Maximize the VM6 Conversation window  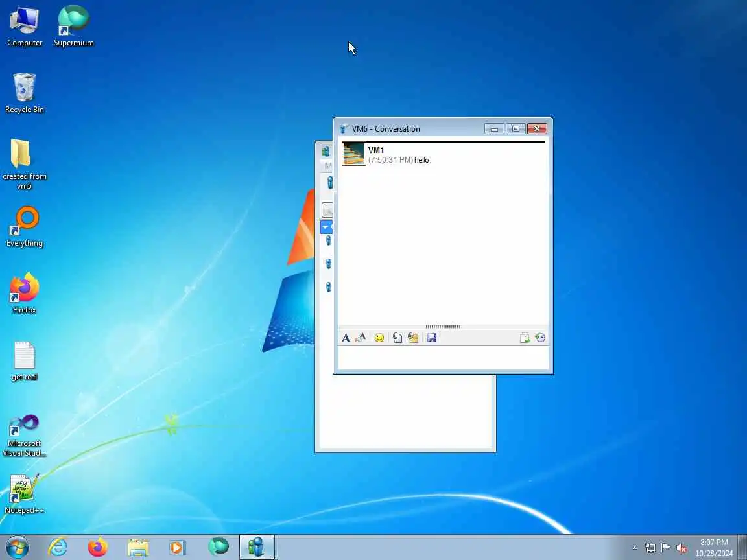click(x=516, y=129)
